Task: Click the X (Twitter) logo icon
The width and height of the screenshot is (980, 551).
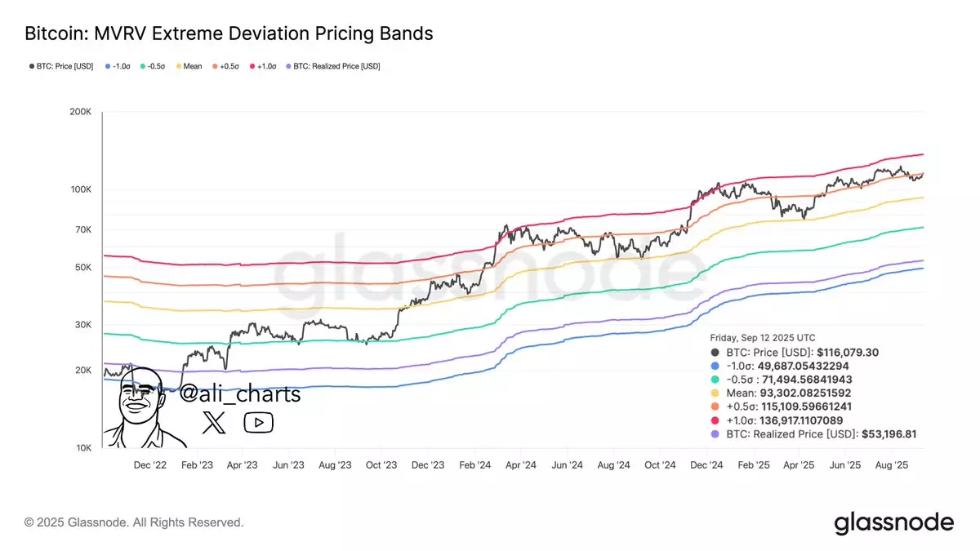Action: point(214,422)
